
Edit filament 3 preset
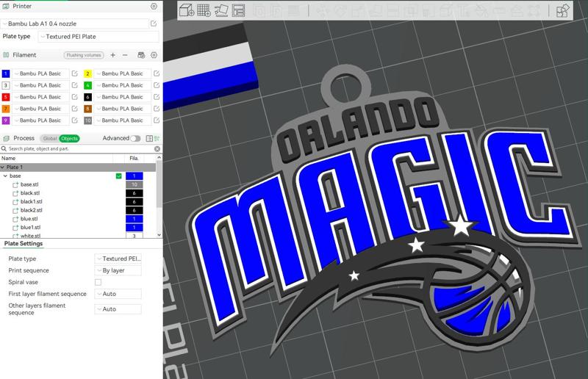click(75, 85)
